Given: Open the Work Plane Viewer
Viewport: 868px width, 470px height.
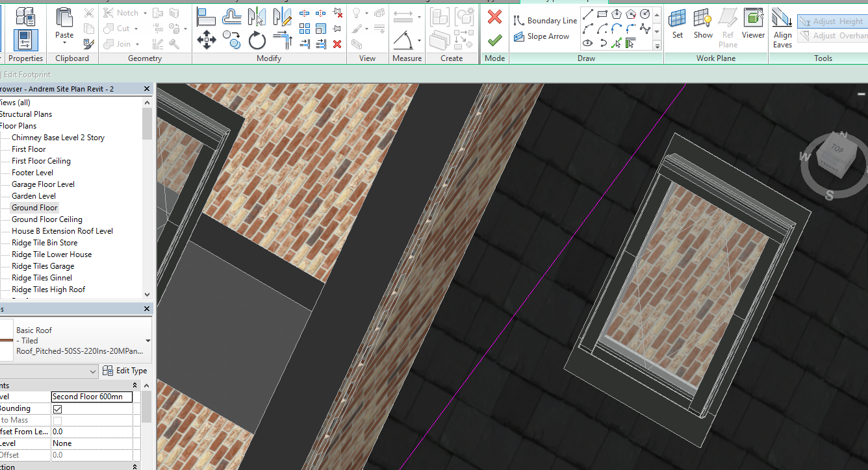Looking at the screenshot, I should click(753, 25).
